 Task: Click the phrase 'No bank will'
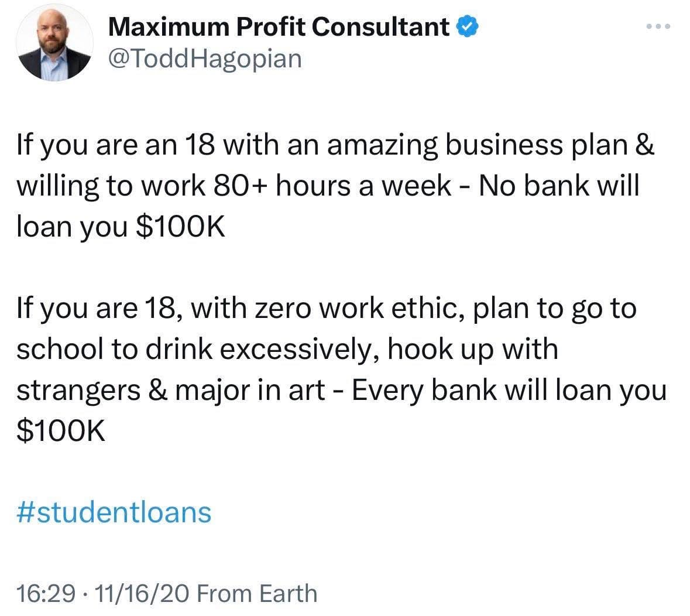point(558,186)
